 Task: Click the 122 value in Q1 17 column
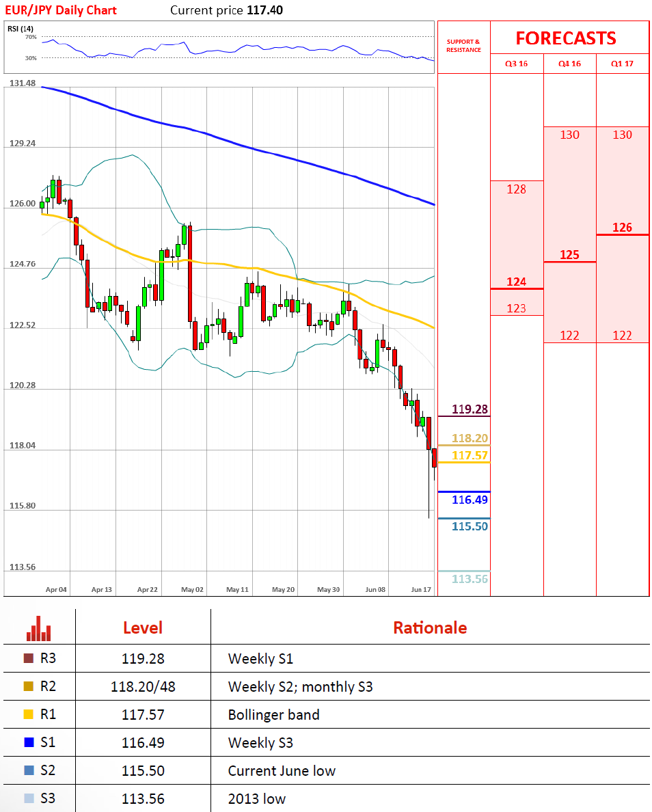click(622, 336)
